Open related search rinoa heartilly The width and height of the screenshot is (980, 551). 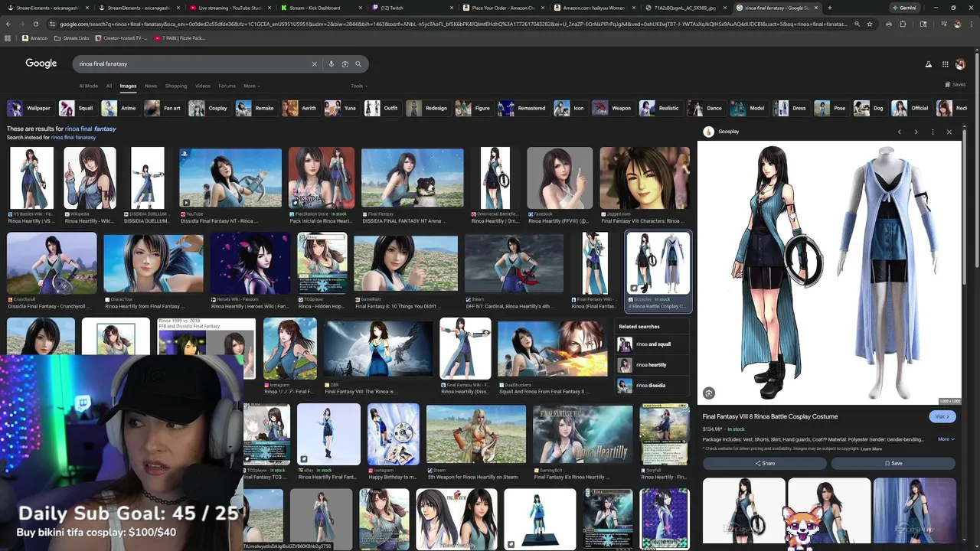[652, 365]
